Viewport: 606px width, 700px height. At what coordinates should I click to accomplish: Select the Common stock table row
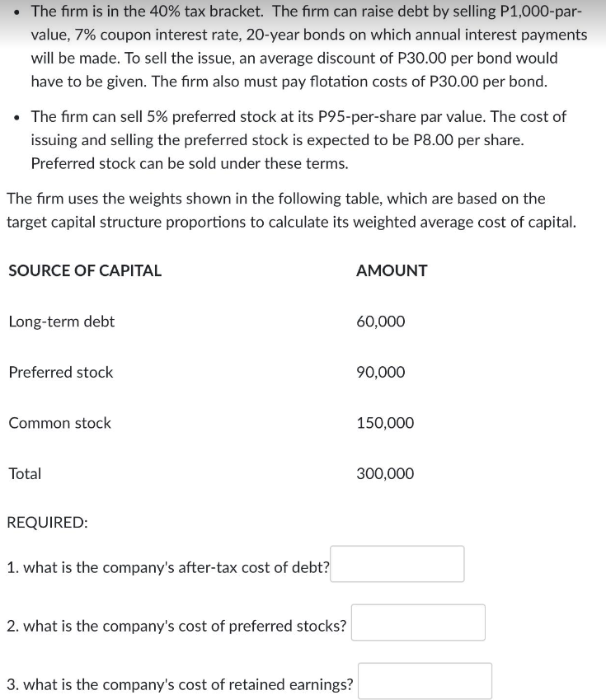59,423
